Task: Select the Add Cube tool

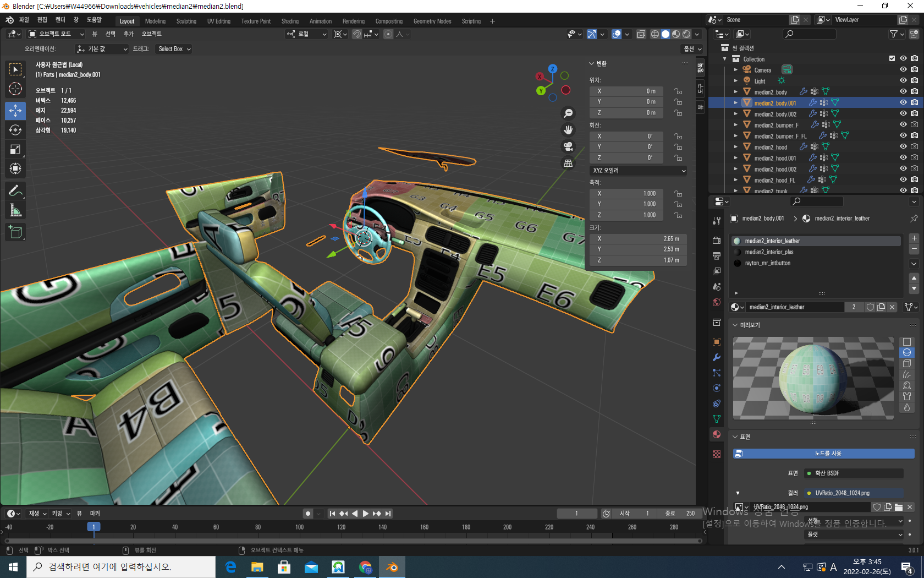Action: (x=15, y=232)
